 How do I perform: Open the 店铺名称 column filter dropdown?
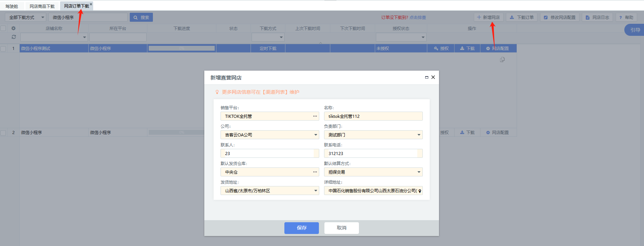click(x=85, y=37)
